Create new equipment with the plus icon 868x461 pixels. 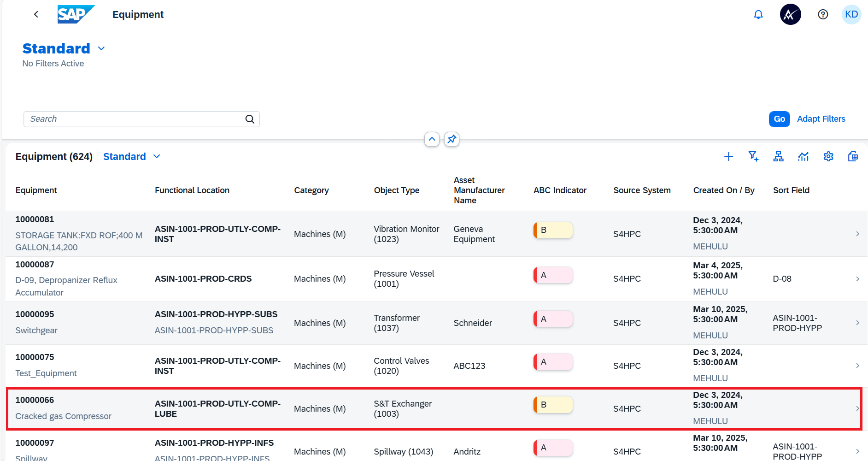click(728, 157)
